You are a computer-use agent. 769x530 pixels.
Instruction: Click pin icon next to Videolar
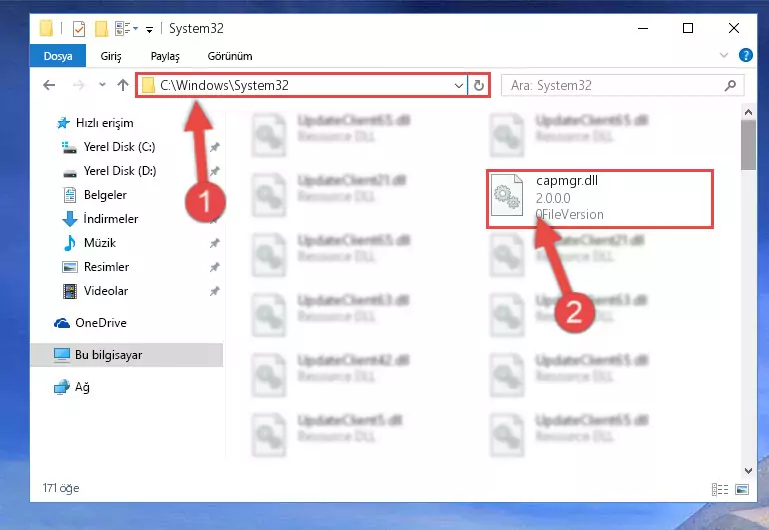214,291
